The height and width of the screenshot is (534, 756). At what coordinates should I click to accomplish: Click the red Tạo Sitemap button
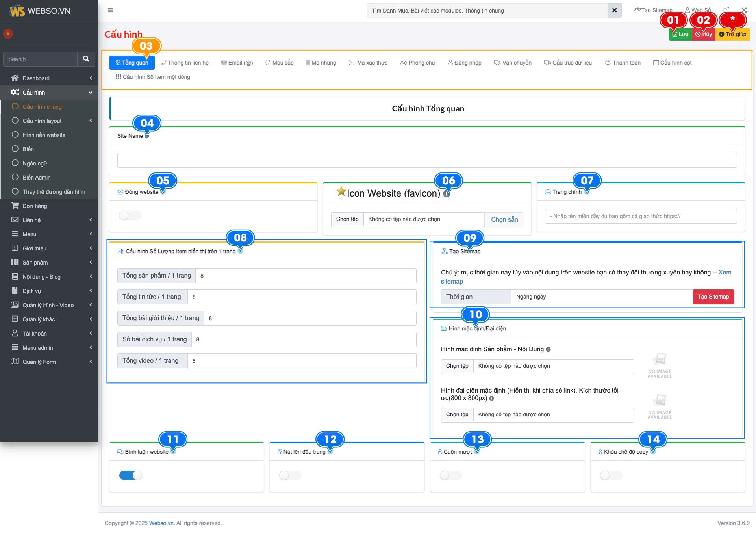[x=713, y=297]
